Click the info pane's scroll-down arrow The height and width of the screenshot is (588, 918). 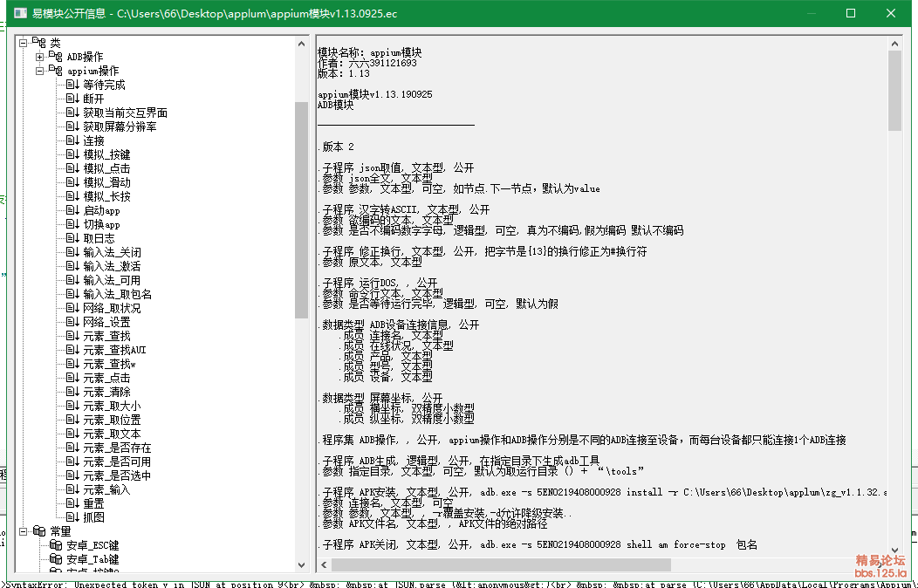pyautogui.click(x=894, y=550)
